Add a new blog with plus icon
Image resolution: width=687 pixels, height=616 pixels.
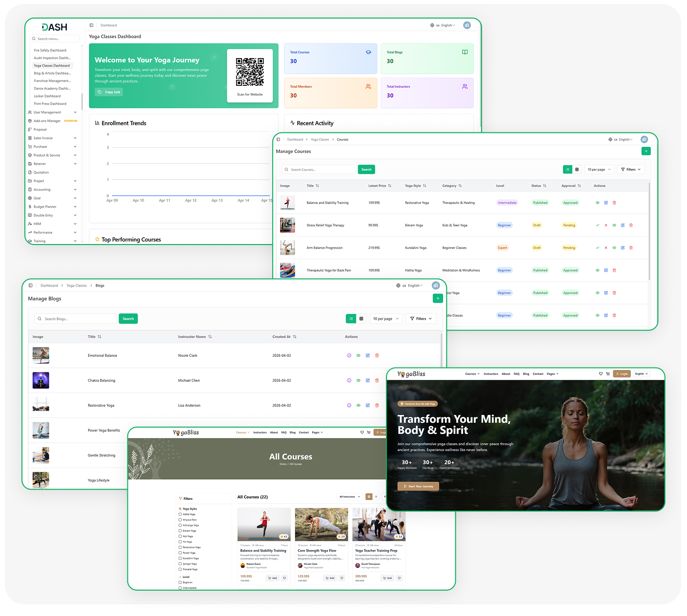coord(438,298)
